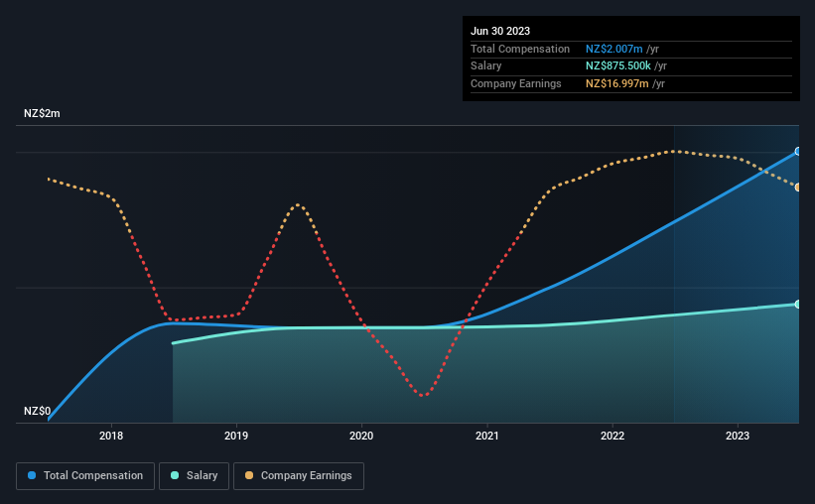Screen dimensions: 815x504
Task: Click the tooltip date Jun 30 2023
Action: pos(500,31)
